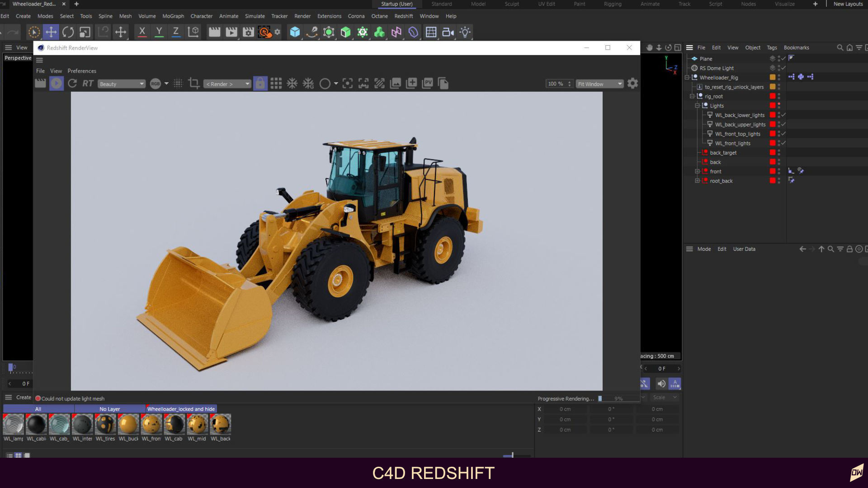Click the New Layouts button
This screenshot has width=868, height=488.
click(848, 4)
